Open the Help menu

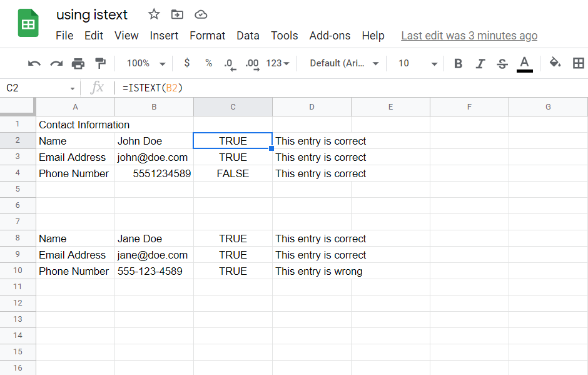click(x=373, y=36)
